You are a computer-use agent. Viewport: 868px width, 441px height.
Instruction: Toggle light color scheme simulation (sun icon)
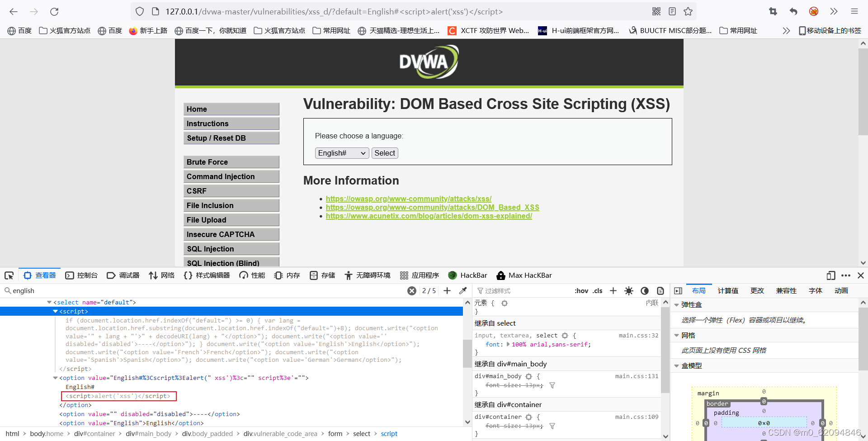pyautogui.click(x=629, y=291)
